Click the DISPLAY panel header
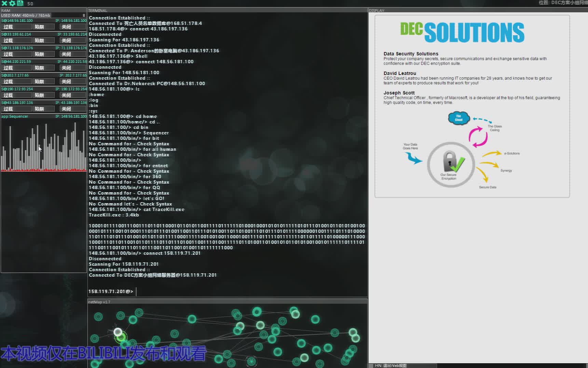Image resolution: width=588 pixels, height=368 pixels. [376, 10]
